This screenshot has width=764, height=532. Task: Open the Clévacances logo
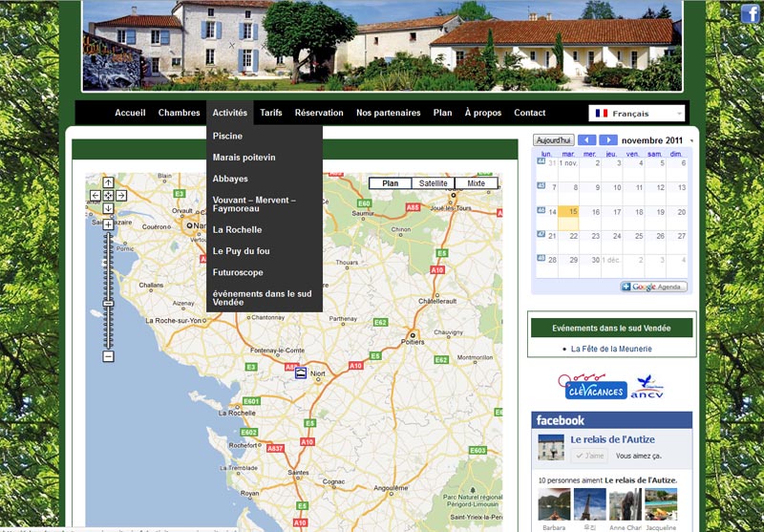pos(593,388)
